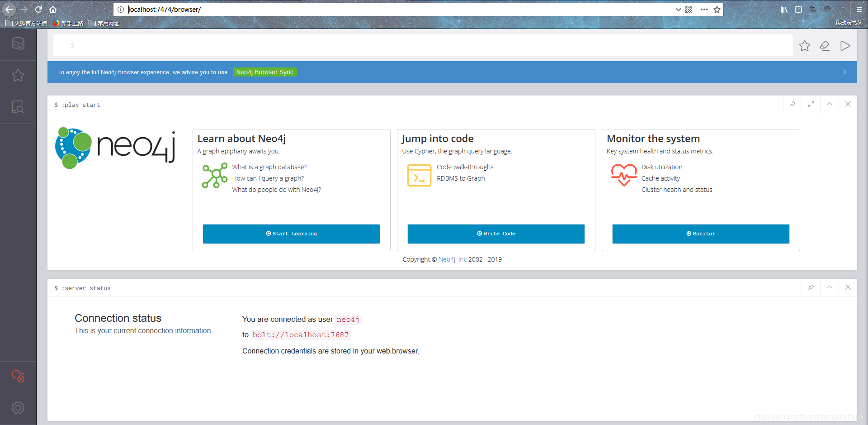Click 'How can I query a graph?' text

(268, 178)
